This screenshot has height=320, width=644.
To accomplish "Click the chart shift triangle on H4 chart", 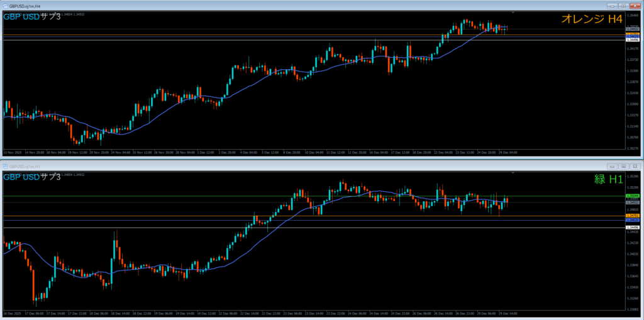I will tap(513, 13).
